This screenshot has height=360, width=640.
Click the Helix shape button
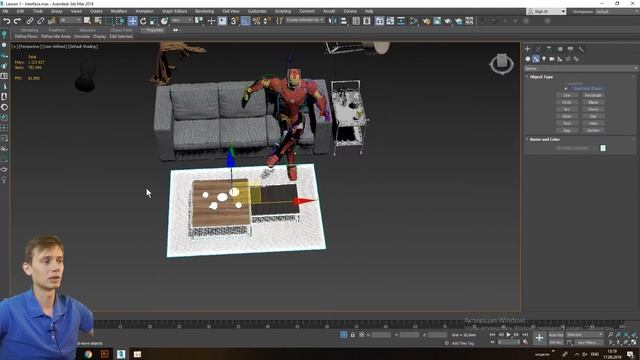[x=593, y=123]
